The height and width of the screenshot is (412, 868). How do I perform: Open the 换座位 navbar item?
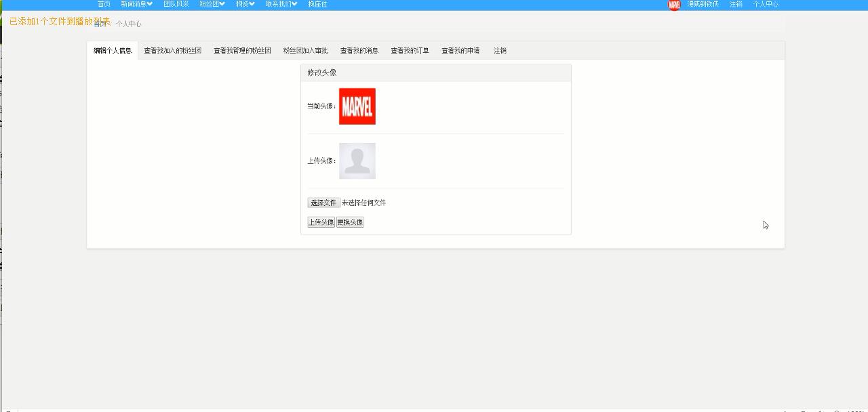point(317,4)
